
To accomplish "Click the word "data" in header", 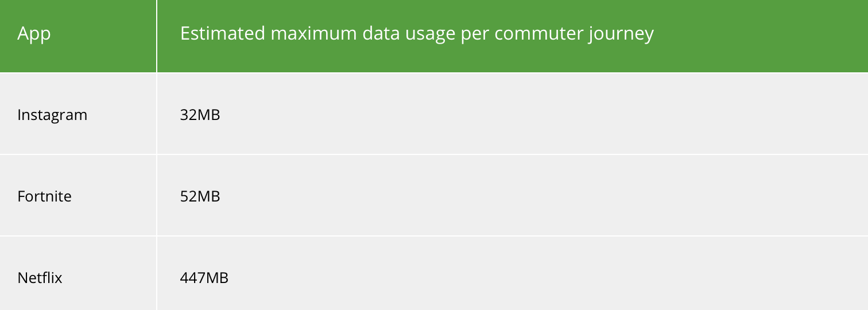I will point(382,34).
